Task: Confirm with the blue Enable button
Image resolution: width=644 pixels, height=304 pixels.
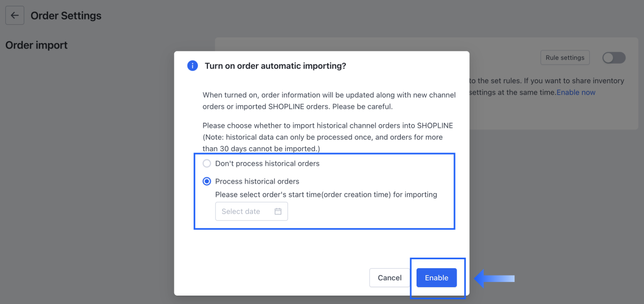Action: coord(437,278)
